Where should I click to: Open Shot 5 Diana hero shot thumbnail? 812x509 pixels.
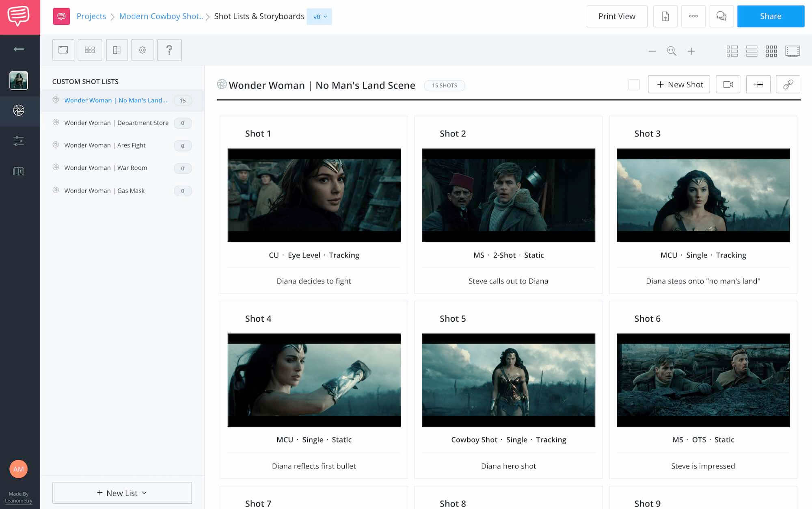tap(508, 380)
